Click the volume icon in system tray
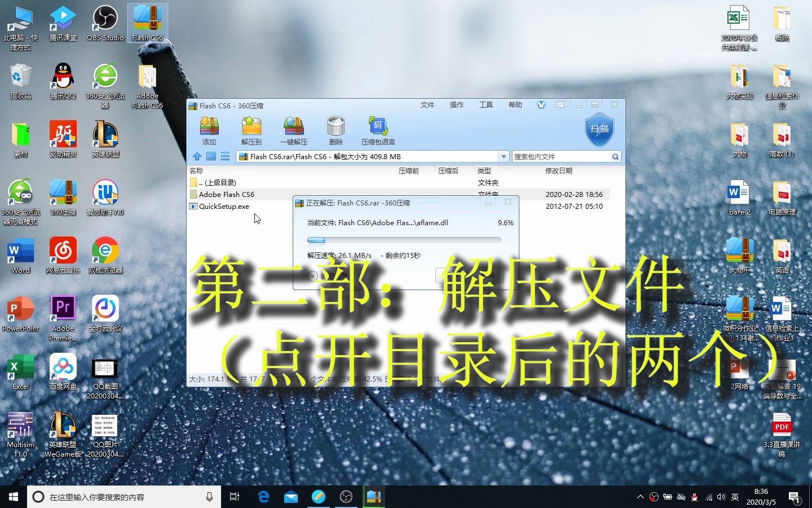This screenshot has height=508, width=812. tap(721, 497)
